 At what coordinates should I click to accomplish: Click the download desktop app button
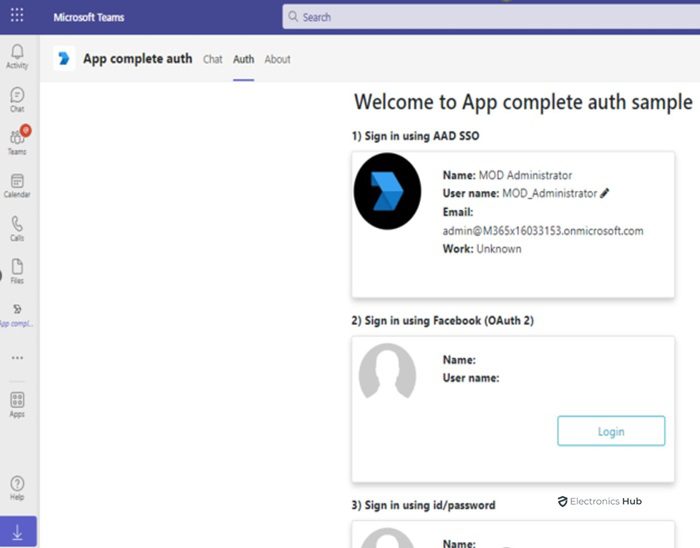click(x=18, y=531)
